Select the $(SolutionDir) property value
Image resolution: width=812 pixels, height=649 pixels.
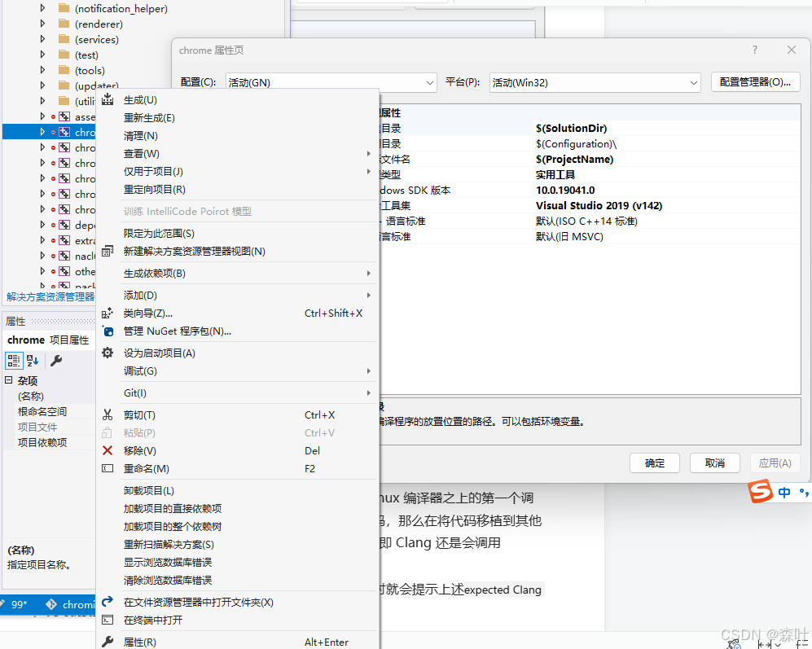pos(571,128)
